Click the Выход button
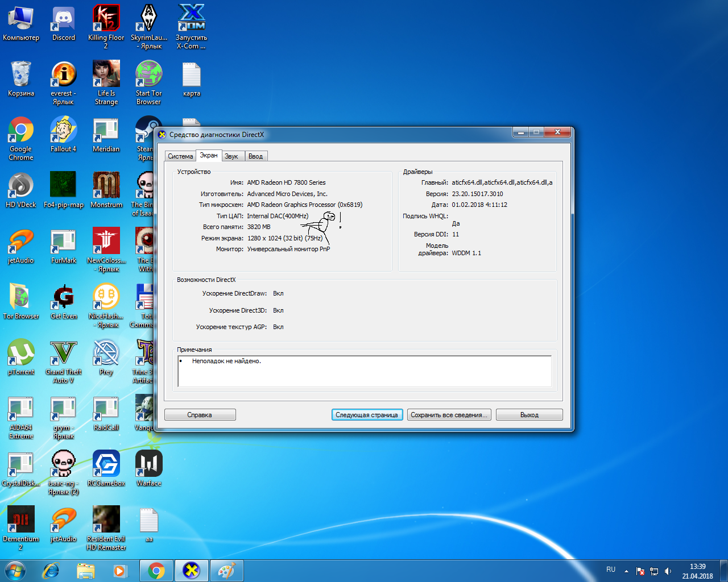Screen dimensions: 728x582 (530, 415)
